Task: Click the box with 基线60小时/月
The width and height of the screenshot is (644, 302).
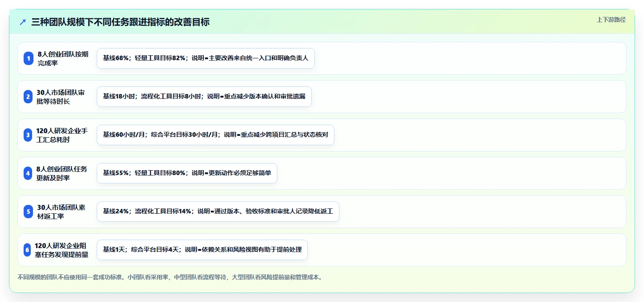Action: (215, 135)
